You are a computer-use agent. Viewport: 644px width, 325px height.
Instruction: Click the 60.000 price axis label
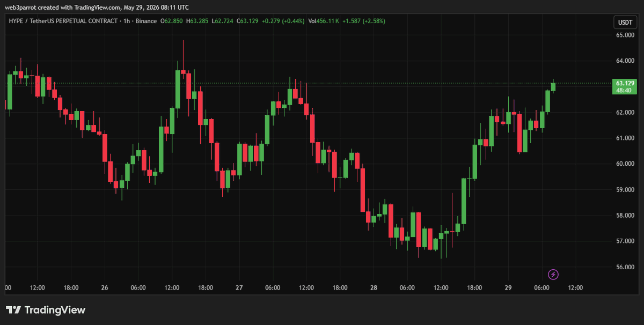pyautogui.click(x=625, y=164)
